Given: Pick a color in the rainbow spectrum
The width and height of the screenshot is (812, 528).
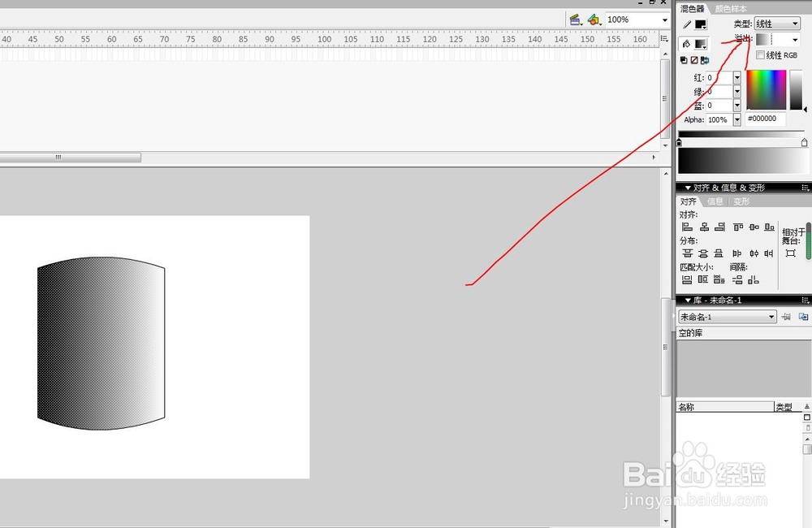Looking at the screenshot, I should tap(766, 90).
